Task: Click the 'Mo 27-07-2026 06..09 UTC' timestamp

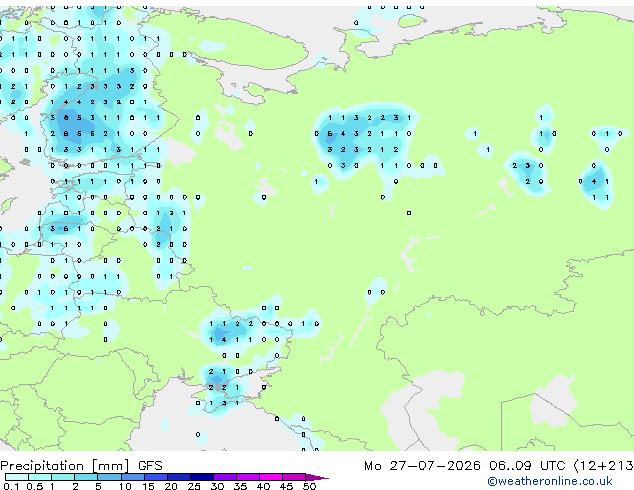Action: pyautogui.click(x=464, y=466)
